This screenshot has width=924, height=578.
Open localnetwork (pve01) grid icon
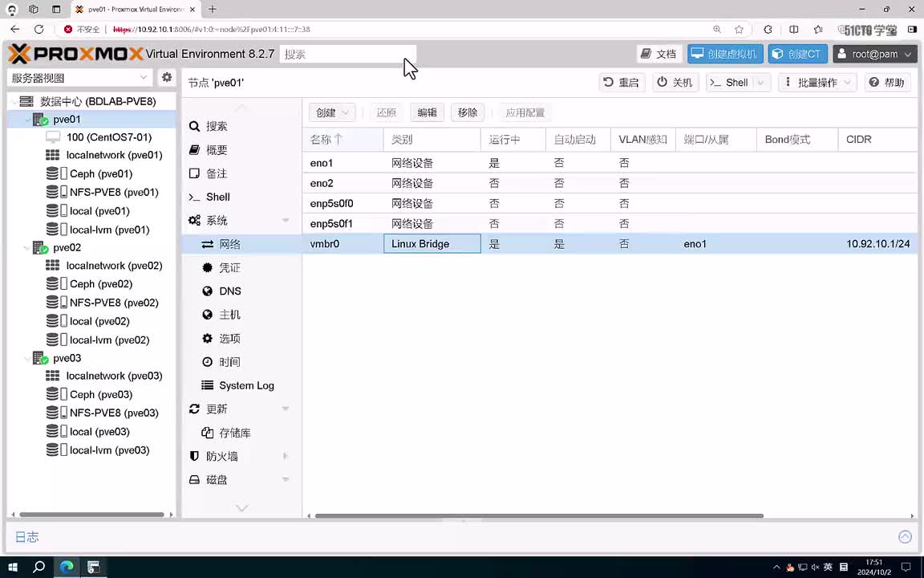tap(52, 155)
